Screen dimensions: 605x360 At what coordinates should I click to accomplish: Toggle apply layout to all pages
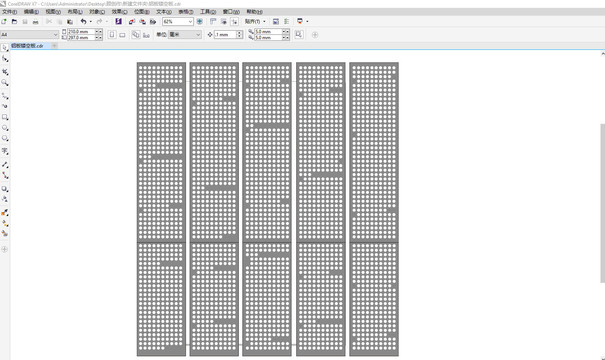click(x=135, y=35)
